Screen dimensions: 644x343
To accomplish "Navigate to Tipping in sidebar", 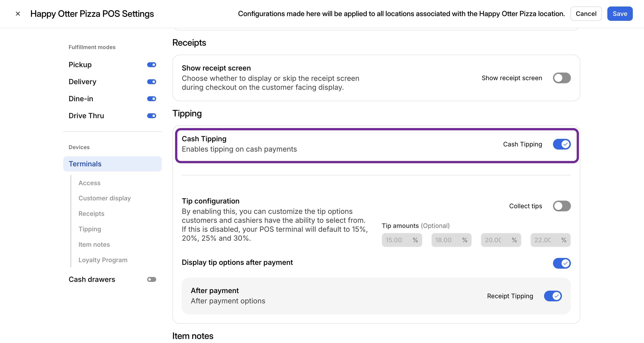I will coord(90,229).
